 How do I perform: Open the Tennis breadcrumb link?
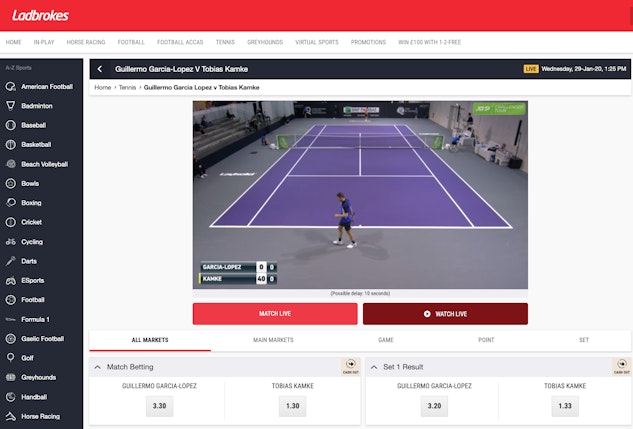point(127,87)
